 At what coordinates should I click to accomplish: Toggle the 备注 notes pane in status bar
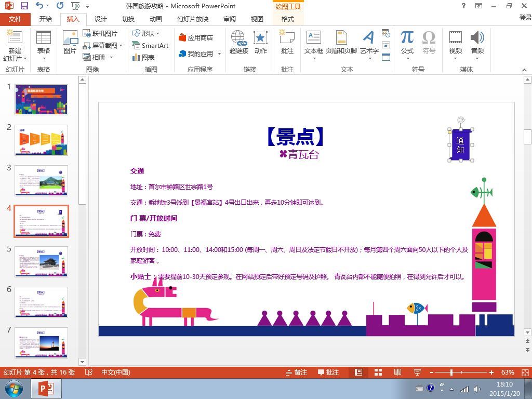297,372
